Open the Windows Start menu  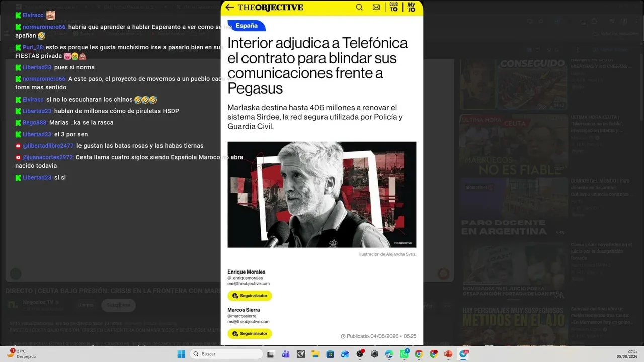(x=181, y=354)
